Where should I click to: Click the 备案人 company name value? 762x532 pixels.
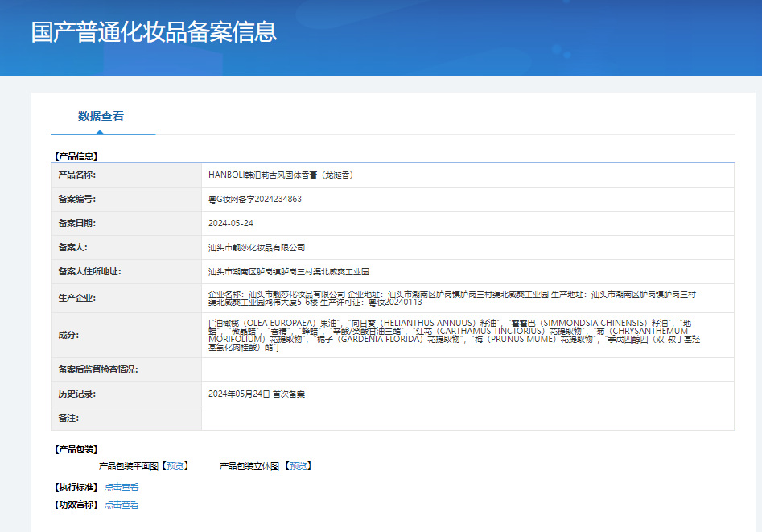coord(257,247)
